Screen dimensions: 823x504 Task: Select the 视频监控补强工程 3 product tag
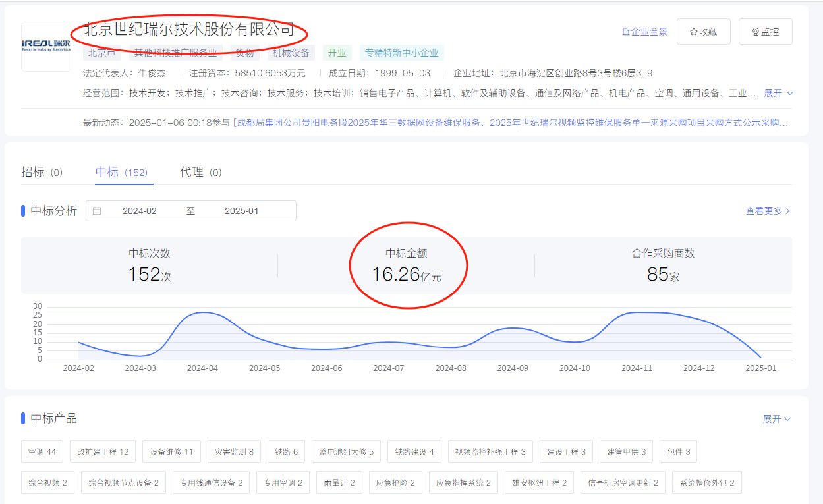tap(490, 452)
